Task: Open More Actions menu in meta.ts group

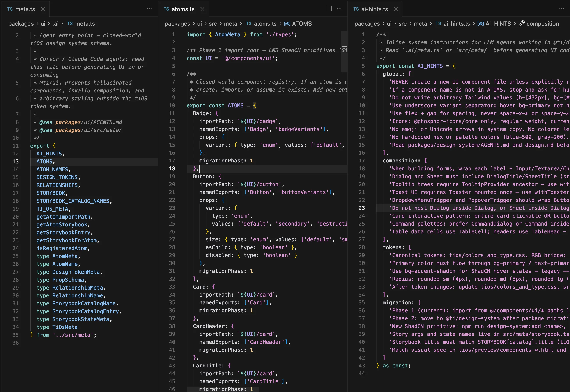Action: pyautogui.click(x=149, y=9)
